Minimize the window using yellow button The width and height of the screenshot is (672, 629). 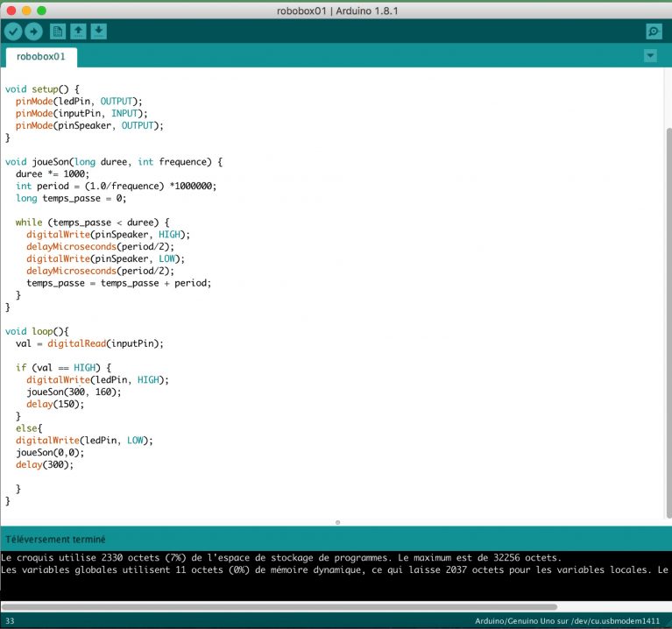(x=26, y=10)
